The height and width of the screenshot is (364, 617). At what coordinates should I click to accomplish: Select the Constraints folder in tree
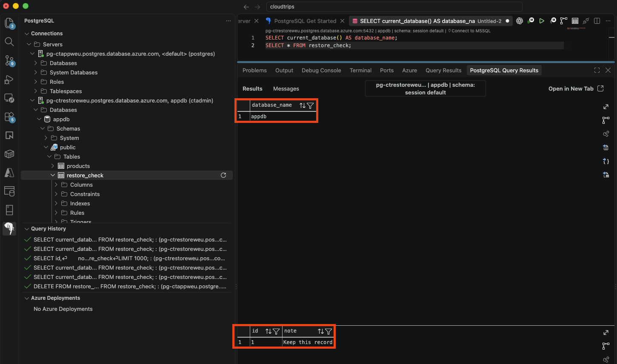click(x=85, y=194)
